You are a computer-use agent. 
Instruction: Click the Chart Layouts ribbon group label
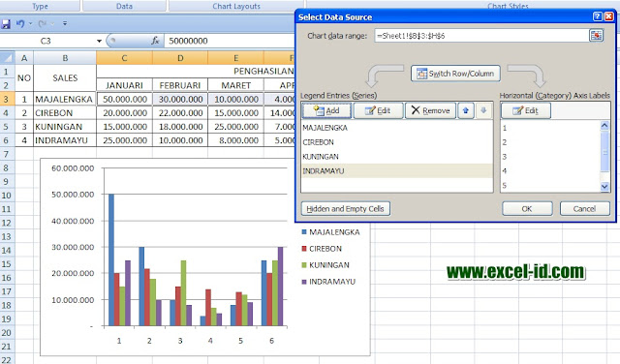coord(236,6)
